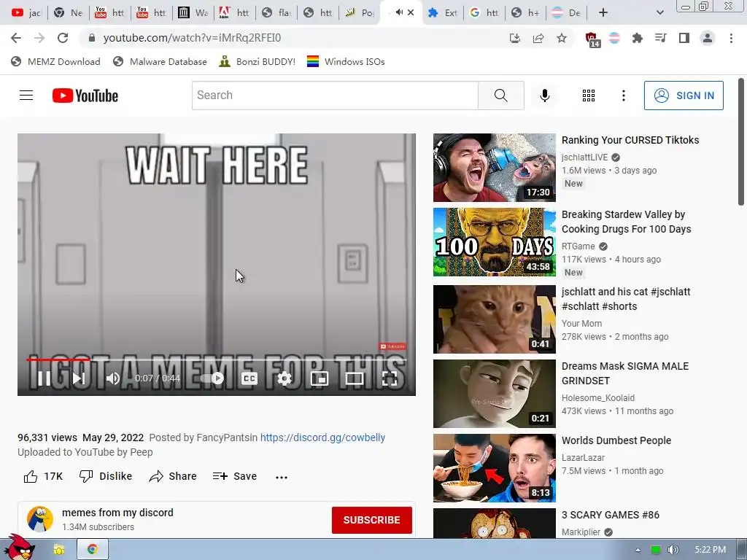Switch to theater mode icon

coord(354,378)
